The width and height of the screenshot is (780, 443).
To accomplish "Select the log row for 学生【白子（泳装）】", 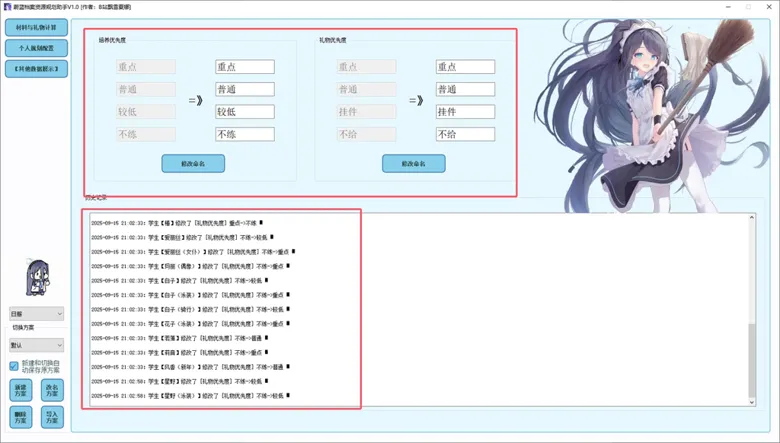I will click(x=191, y=295).
